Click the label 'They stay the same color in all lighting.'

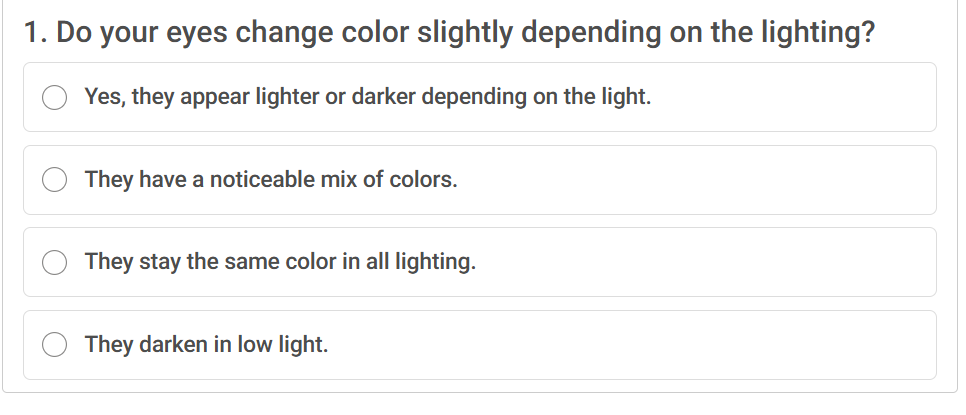pyautogui.click(x=280, y=263)
